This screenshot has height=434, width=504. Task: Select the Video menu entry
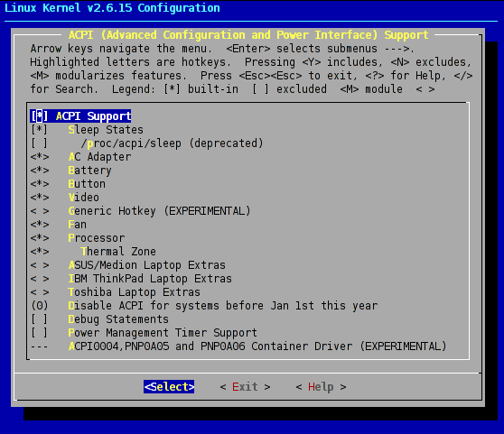click(84, 198)
